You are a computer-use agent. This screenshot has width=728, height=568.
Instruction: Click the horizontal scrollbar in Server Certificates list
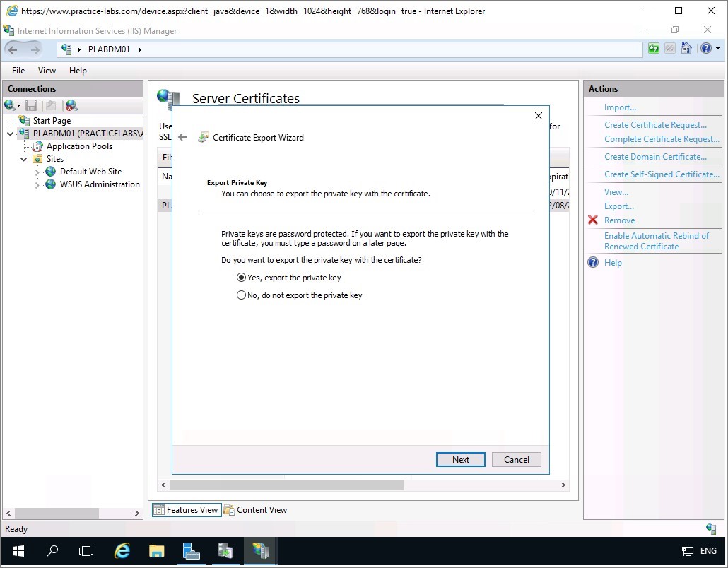click(286, 485)
